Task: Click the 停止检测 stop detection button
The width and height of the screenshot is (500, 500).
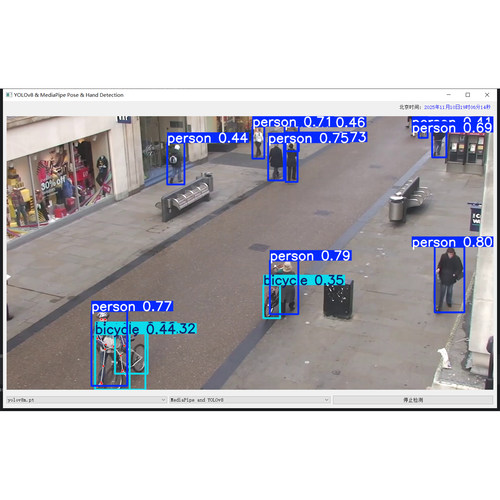Action: pos(413,400)
